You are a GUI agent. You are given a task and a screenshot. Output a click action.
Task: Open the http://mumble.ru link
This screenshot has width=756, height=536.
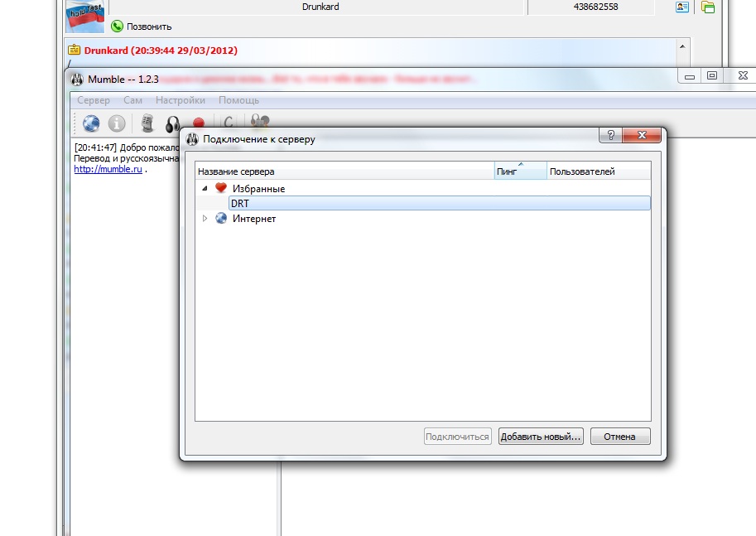pos(108,169)
